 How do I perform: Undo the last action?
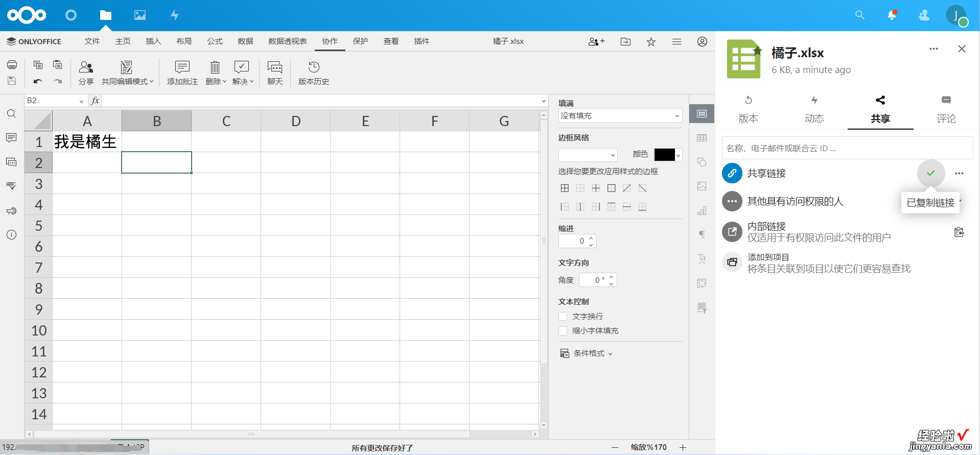point(38,81)
